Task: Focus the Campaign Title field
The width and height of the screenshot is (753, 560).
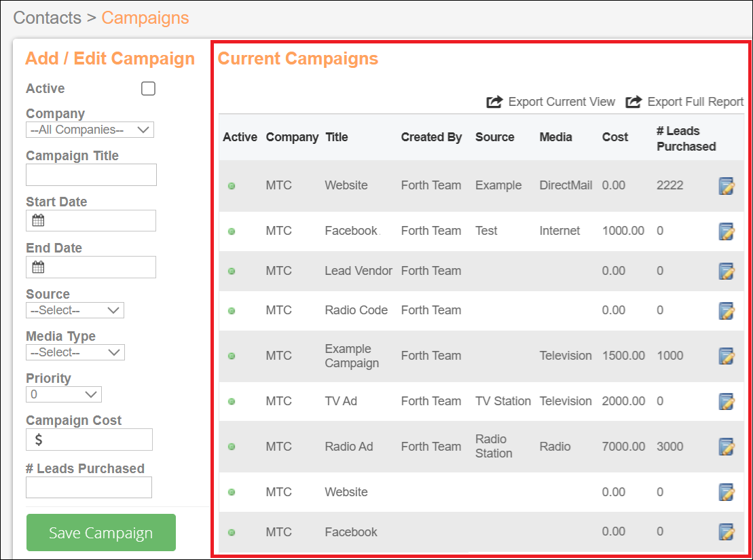Action: [91, 175]
